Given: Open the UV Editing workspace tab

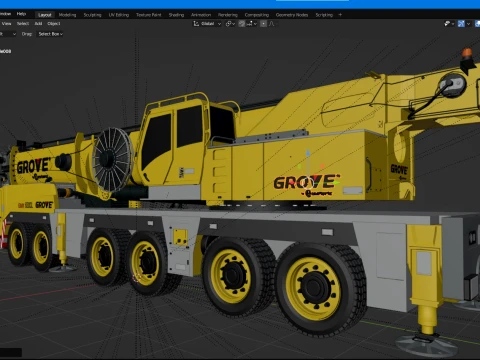Looking at the screenshot, I should click(x=119, y=15).
